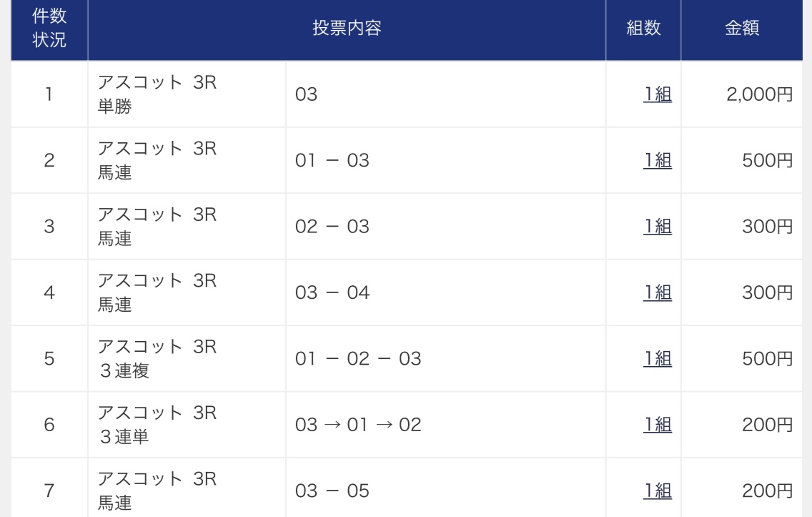Open the 1組 link for the 03 － 05 bet
This screenshot has width=812, height=517.
[x=658, y=491]
